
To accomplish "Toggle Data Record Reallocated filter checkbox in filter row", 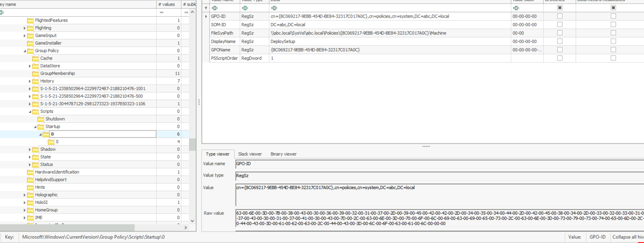I will click(613, 8).
